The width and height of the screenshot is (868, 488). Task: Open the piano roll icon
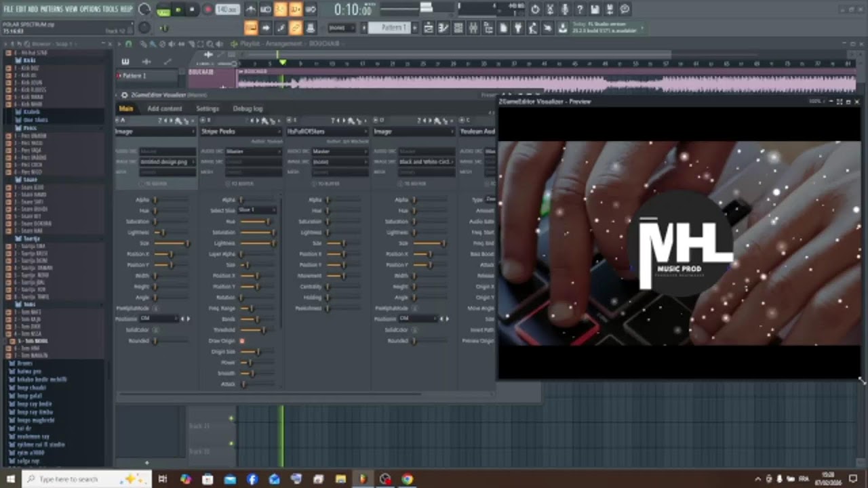click(443, 28)
